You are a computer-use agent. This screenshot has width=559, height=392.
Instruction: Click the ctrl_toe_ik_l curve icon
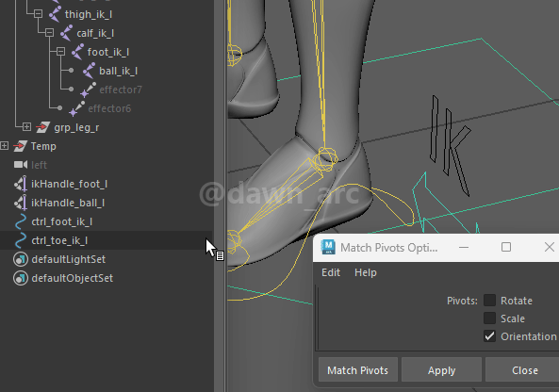[21, 240]
